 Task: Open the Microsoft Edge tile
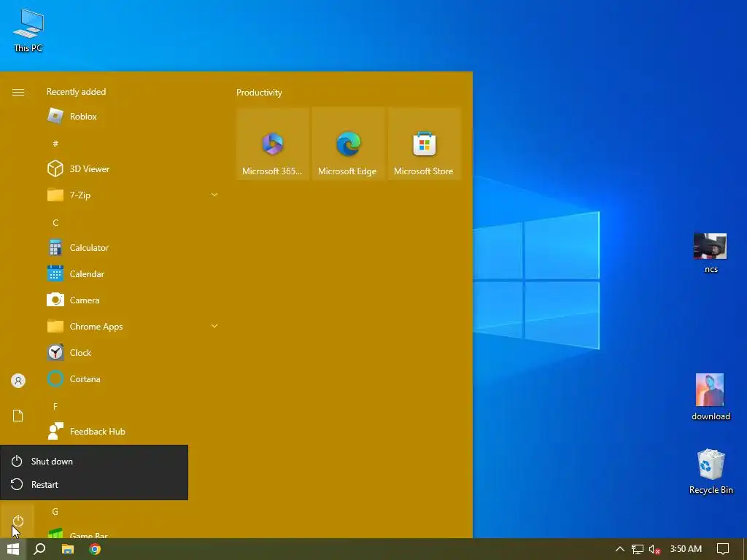click(x=348, y=144)
